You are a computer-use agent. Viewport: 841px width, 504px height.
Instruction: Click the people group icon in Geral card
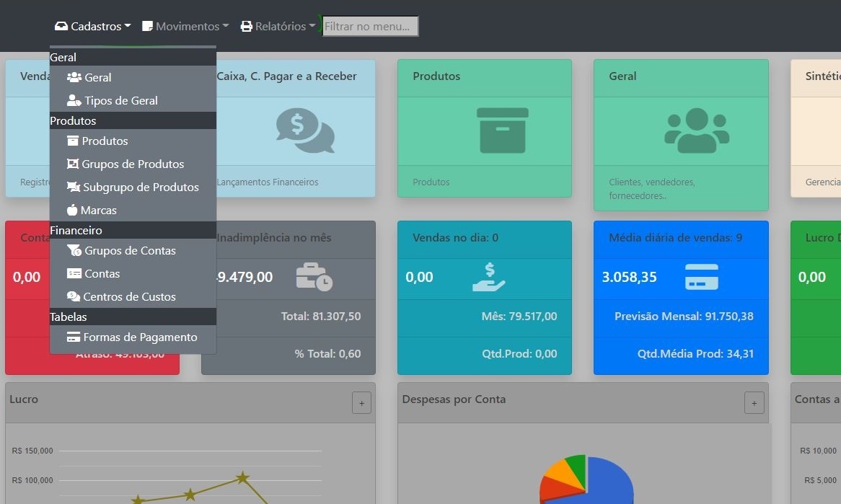tap(697, 131)
